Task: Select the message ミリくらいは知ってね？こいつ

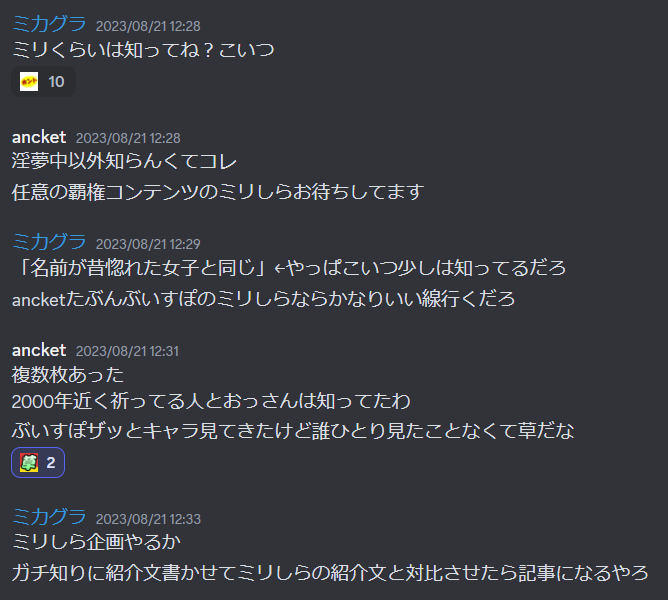Action: (143, 50)
